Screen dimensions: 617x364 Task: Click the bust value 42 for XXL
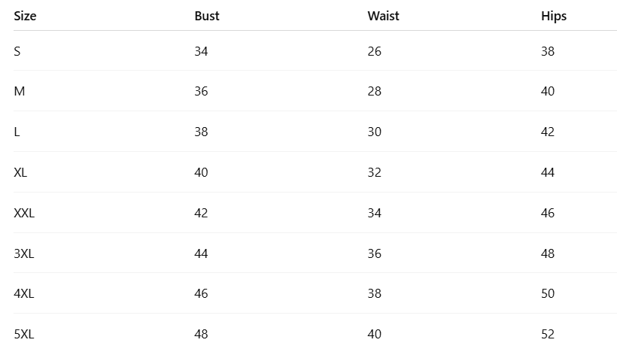(x=201, y=213)
